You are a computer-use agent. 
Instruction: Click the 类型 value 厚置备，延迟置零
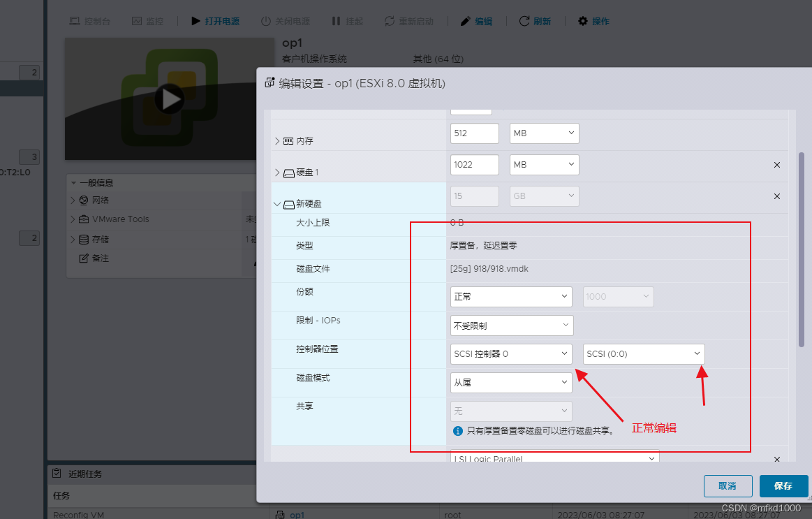[484, 245]
